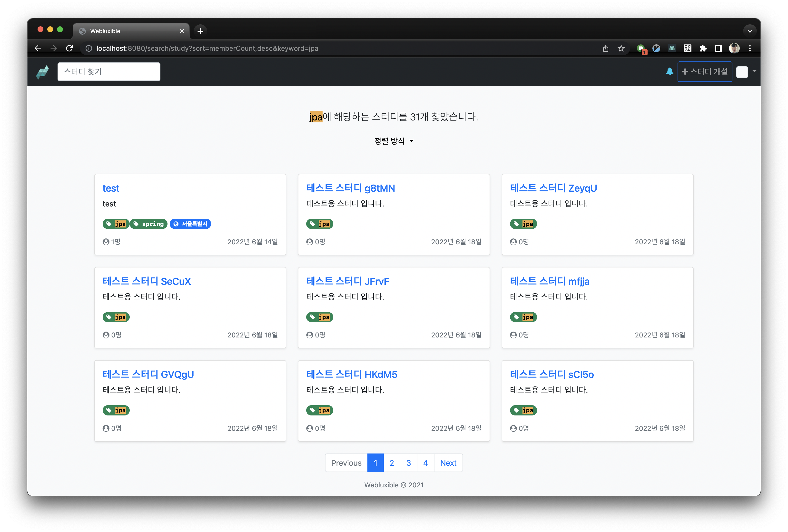The height and width of the screenshot is (532, 788).
Task: Click the 스터디 찾기 search field
Action: tap(109, 71)
